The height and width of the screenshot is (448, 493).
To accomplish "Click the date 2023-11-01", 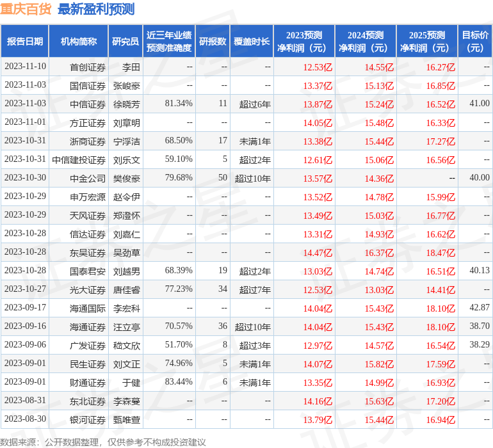I will coord(25,122).
